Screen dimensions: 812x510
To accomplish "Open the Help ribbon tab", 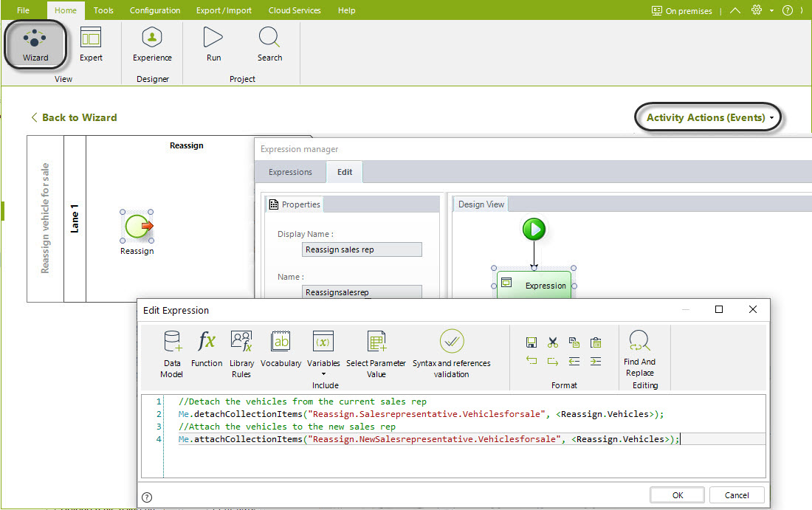I will [x=346, y=10].
